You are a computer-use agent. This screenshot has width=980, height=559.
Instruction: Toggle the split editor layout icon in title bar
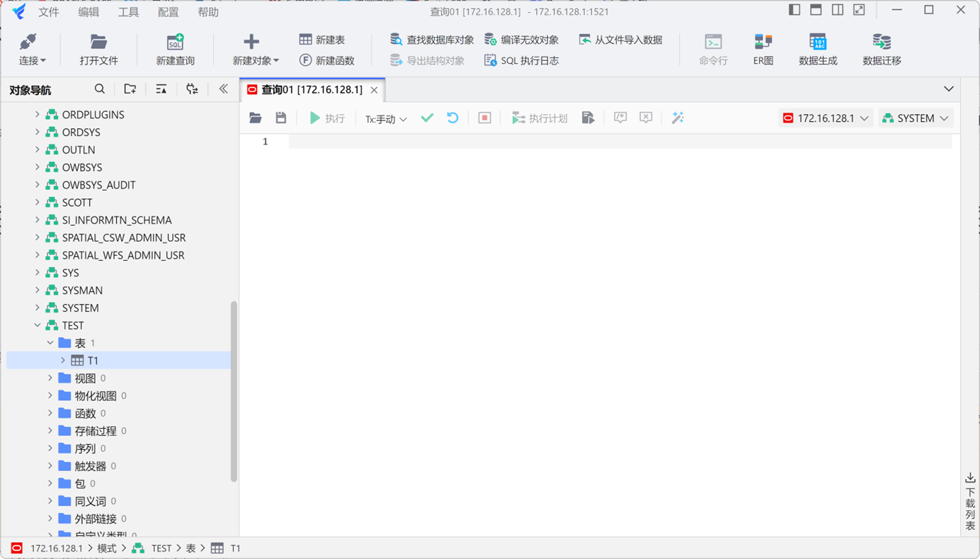coord(838,10)
